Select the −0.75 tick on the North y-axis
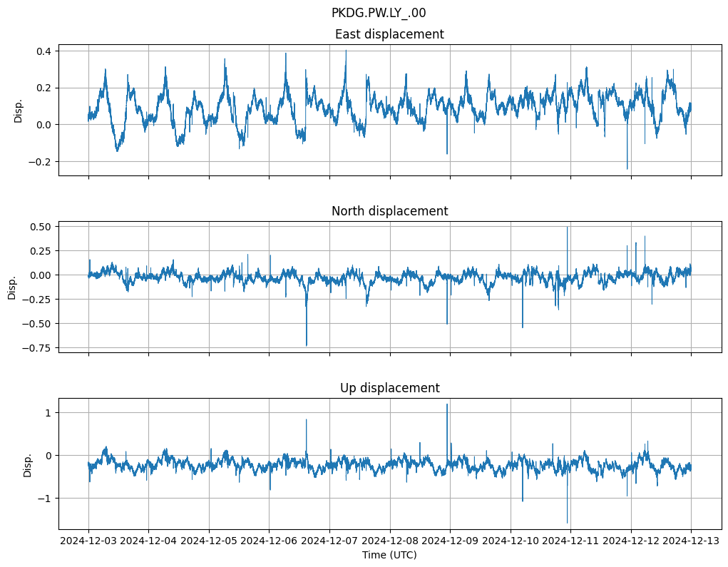 [37, 348]
